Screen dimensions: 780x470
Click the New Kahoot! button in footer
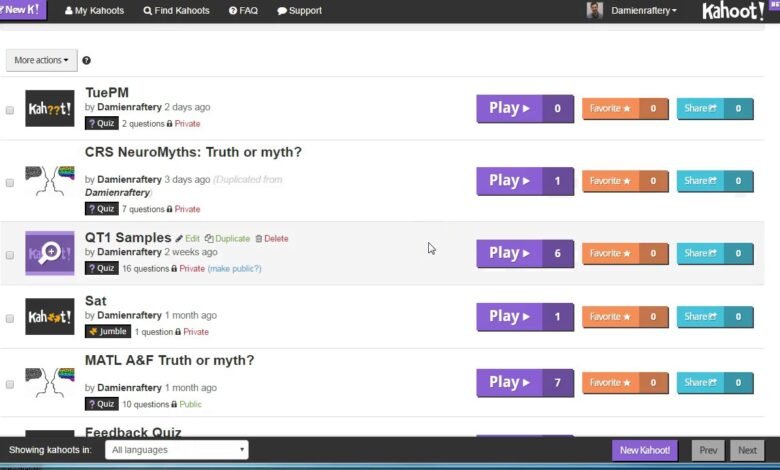(x=645, y=450)
